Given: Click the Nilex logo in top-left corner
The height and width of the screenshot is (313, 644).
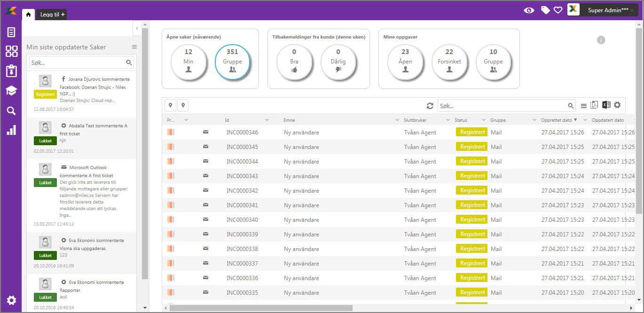Looking at the screenshot, I should pyautogui.click(x=11, y=10).
